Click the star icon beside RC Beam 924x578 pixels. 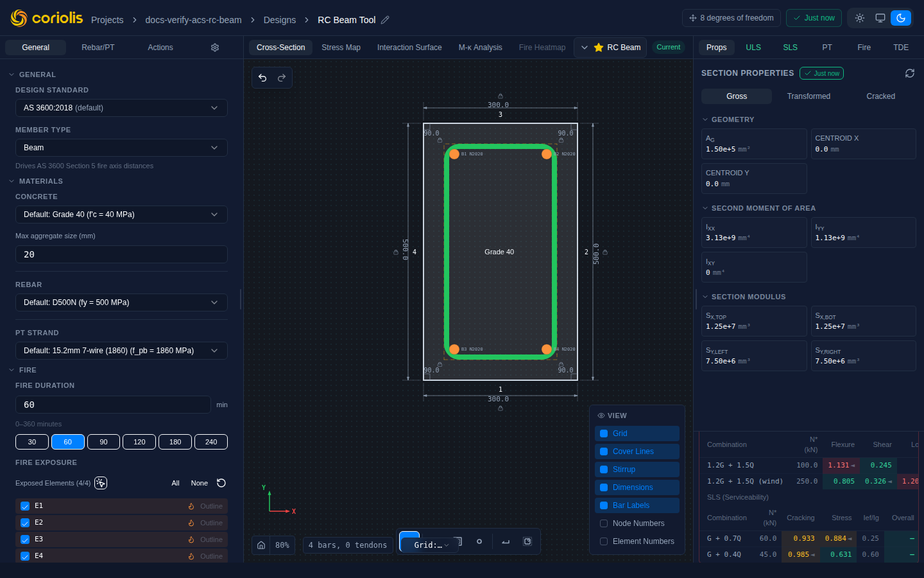tap(599, 48)
